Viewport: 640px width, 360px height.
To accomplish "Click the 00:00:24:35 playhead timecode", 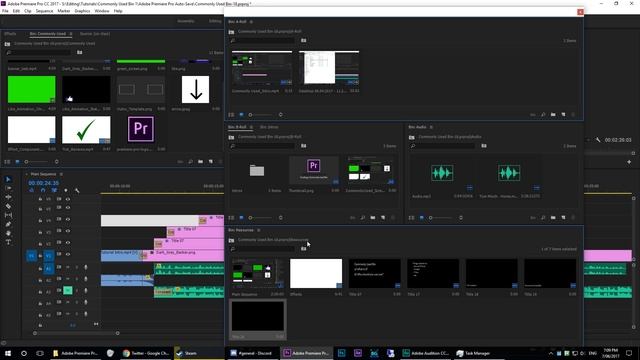I will pyautogui.click(x=44, y=183).
